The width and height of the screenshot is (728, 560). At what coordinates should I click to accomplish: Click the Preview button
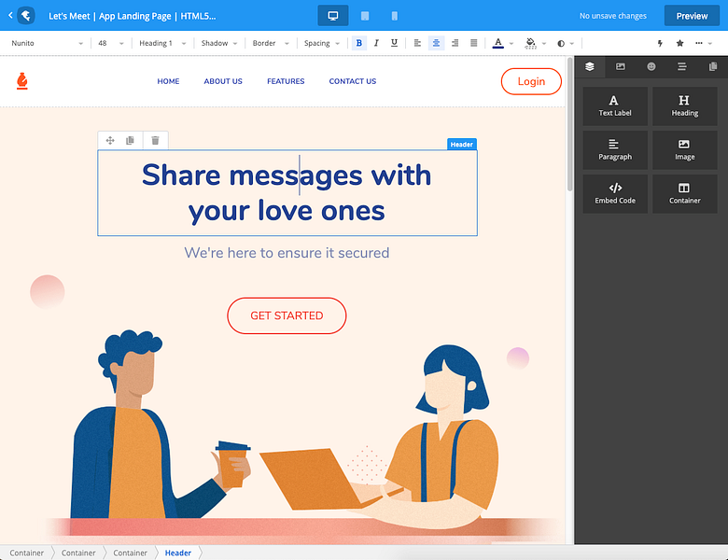pos(692,16)
